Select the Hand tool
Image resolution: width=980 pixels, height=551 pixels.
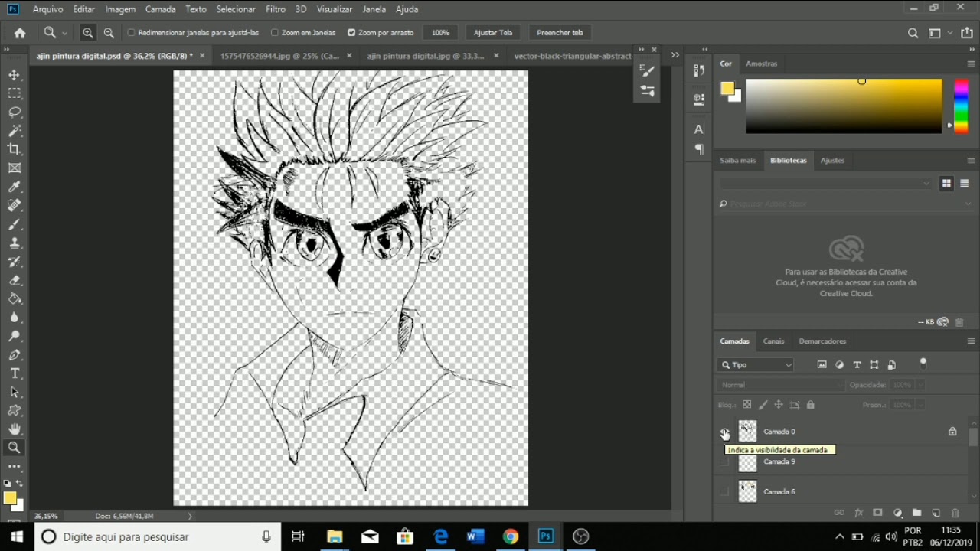click(x=15, y=429)
